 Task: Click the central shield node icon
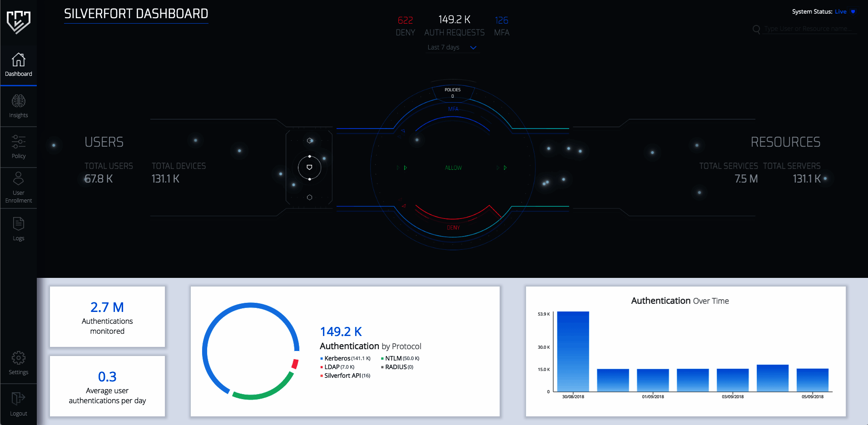(309, 168)
